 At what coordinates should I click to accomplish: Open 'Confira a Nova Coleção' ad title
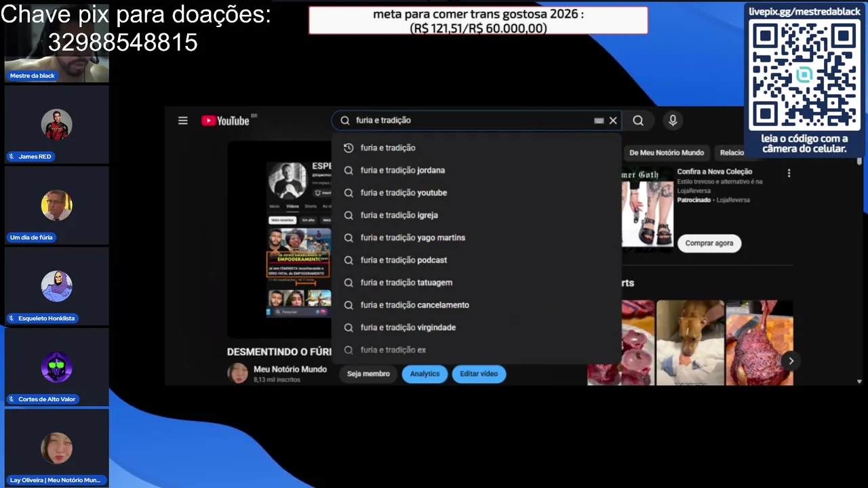(714, 171)
